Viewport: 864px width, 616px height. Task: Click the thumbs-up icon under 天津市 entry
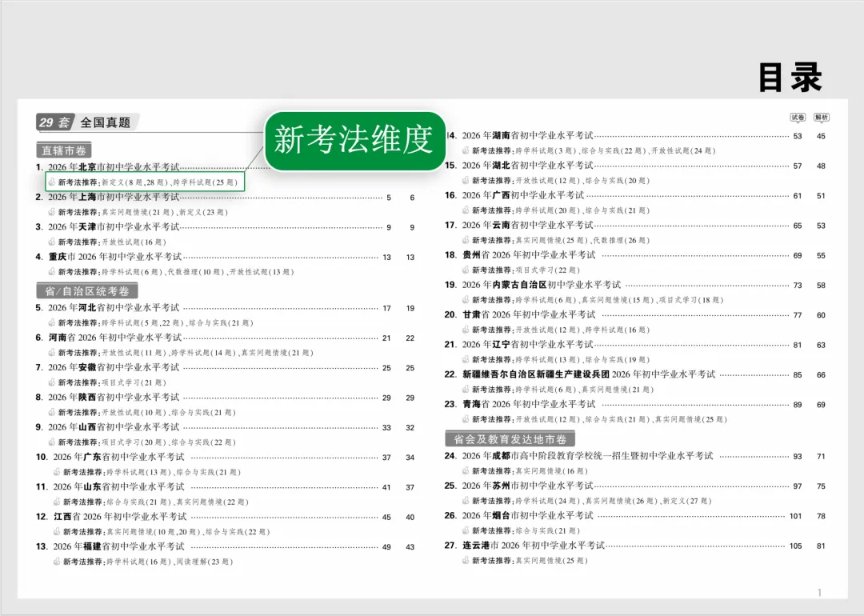52,242
